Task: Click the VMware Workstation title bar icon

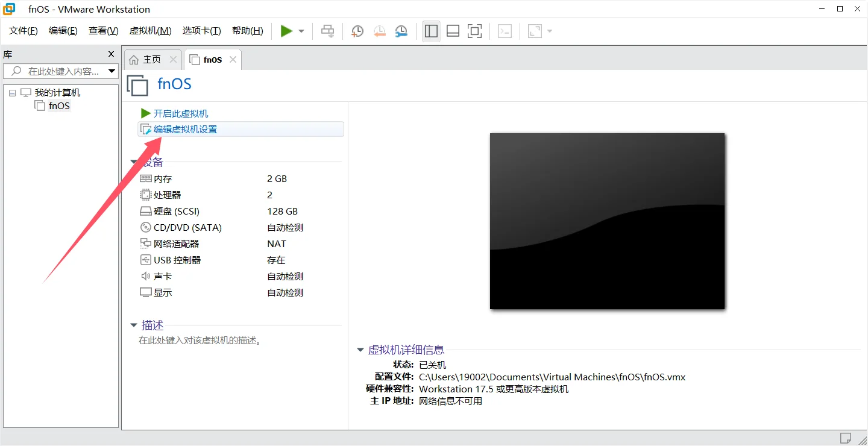Action: point(10,9)
